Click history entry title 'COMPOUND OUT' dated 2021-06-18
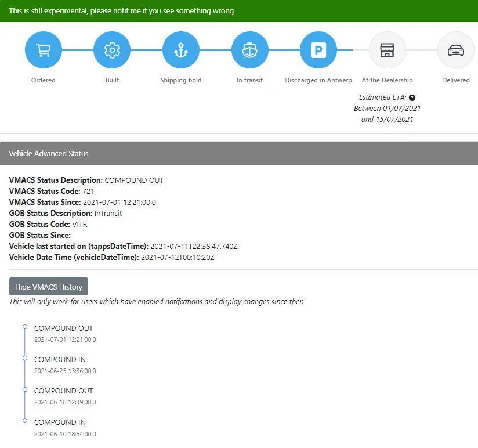This screenshot has width=478, height=448. pyautogui.click(x=63, y=391)
